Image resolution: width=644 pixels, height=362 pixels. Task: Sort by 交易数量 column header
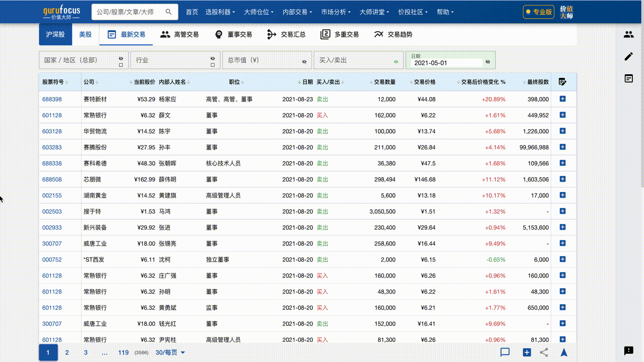(x=382, y=82)
